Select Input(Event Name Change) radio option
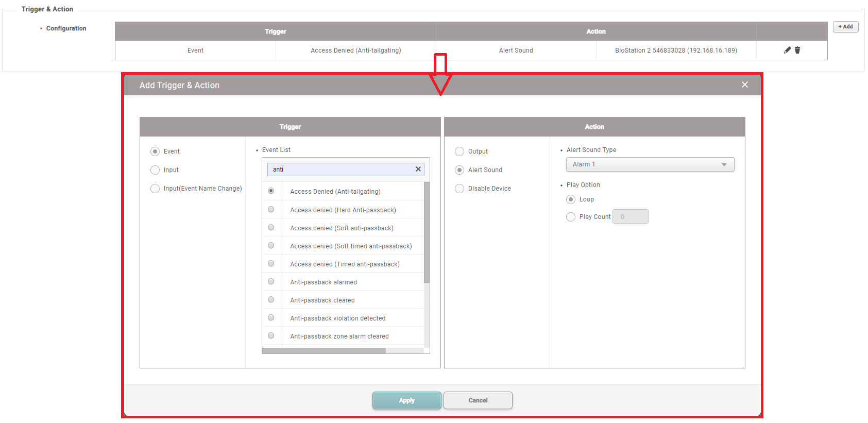 coord(155,189)
